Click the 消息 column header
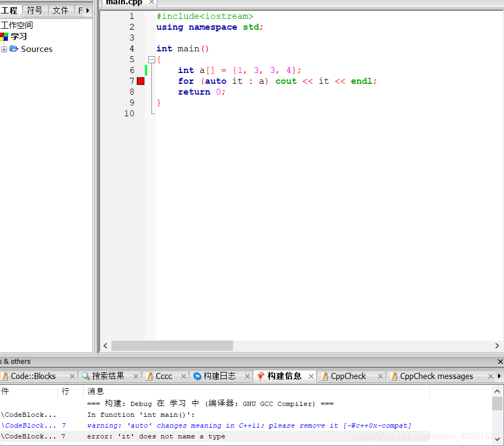Screen dimensions: 504x446 click(256, 391)
